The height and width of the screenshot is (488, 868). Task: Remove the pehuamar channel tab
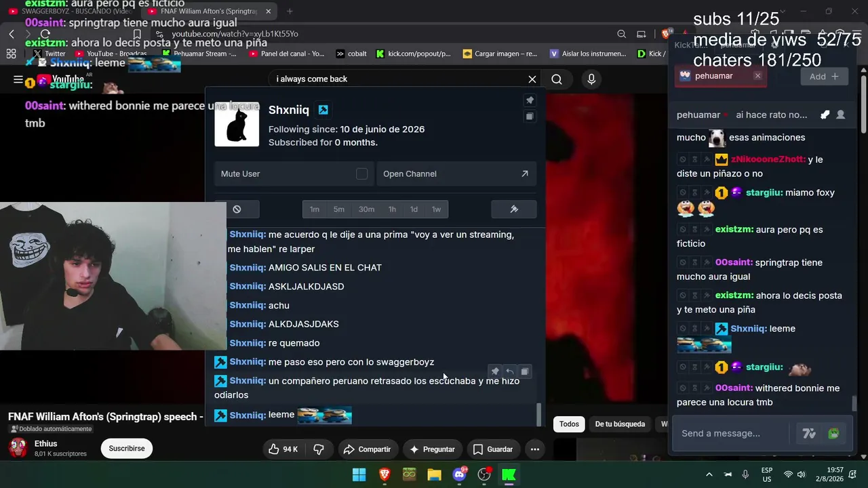pyautogui.click(x=757, y=76)
